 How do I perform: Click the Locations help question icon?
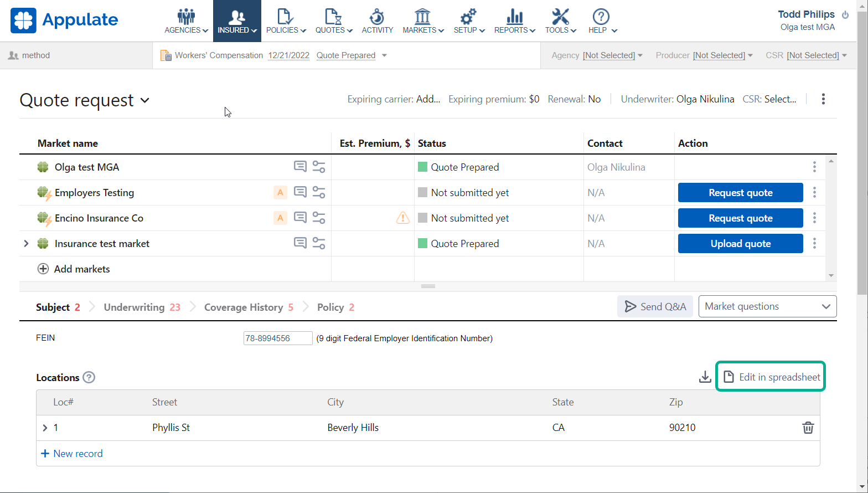pos(89,377)
